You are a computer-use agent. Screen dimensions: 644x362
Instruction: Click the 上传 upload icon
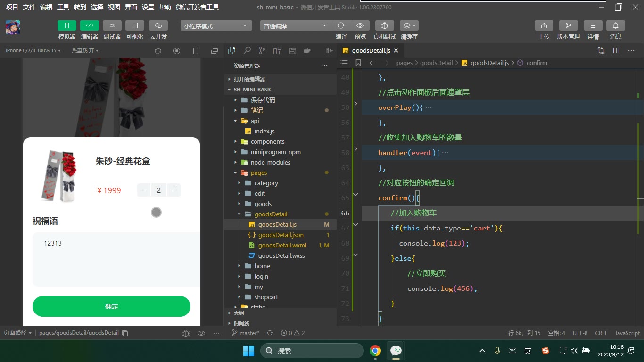point(544,25)
